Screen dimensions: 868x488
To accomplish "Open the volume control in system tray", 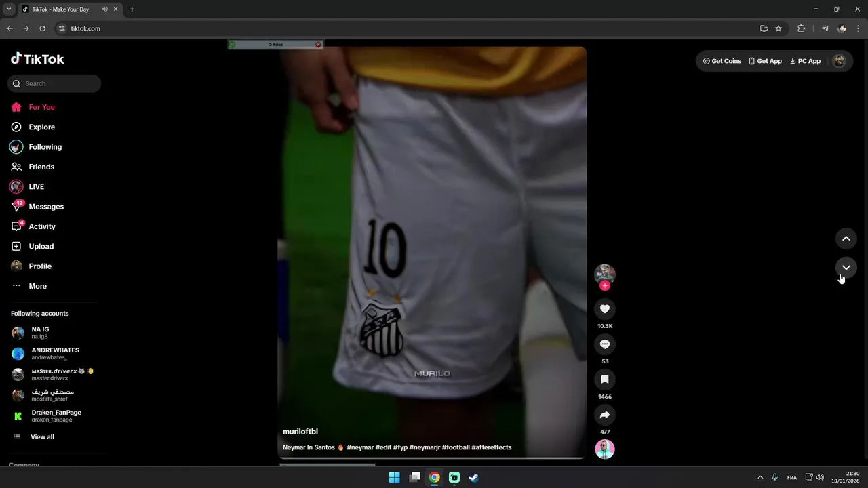I will pos(820,477).
